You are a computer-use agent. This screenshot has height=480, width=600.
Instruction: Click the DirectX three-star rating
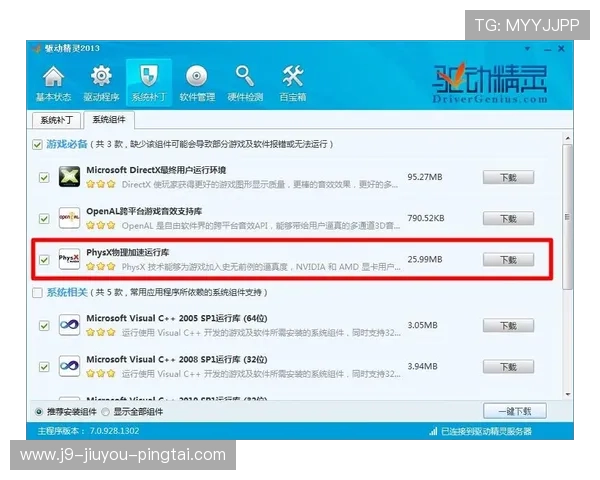point(101,184)
